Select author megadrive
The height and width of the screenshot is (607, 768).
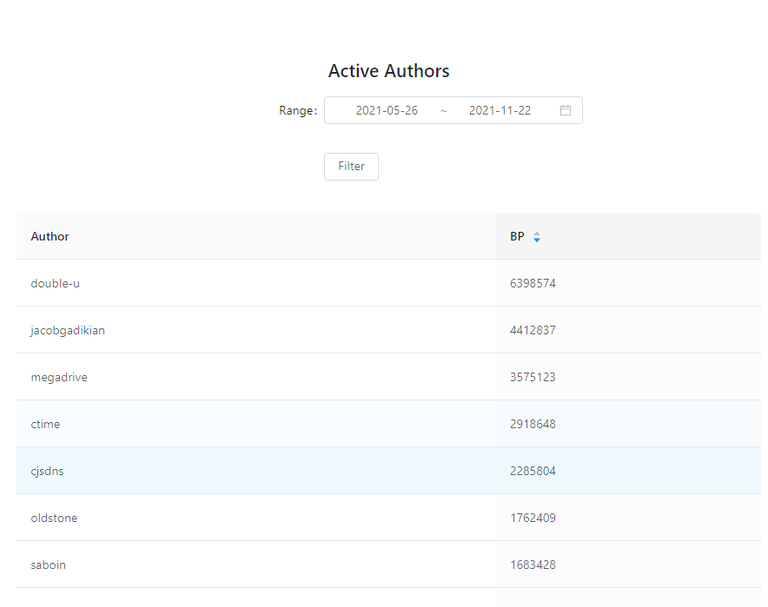[59, 378]
